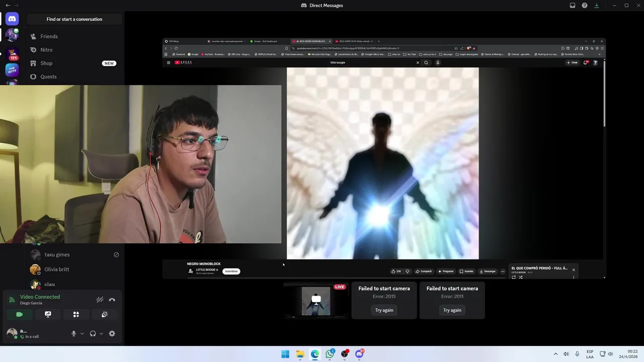The width and height of the screenshot is (644, 362).
Task: Open taxu gimes direct message
Action: pos(74,254)
